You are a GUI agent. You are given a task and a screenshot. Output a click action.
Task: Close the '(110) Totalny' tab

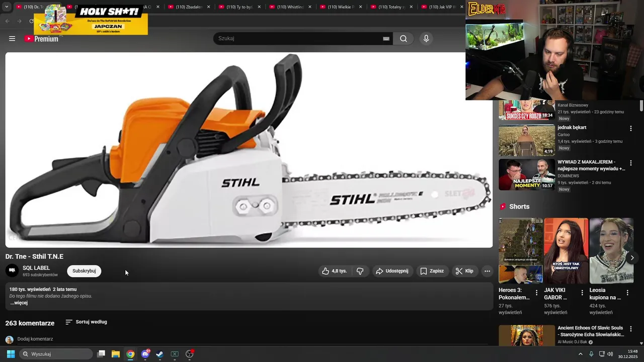click(411, 7)
